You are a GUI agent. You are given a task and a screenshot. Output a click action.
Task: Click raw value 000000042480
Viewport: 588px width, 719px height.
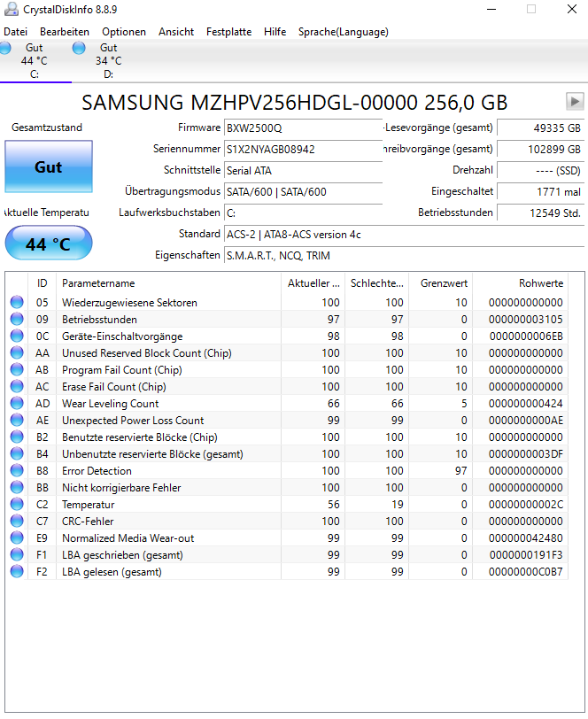526,537
